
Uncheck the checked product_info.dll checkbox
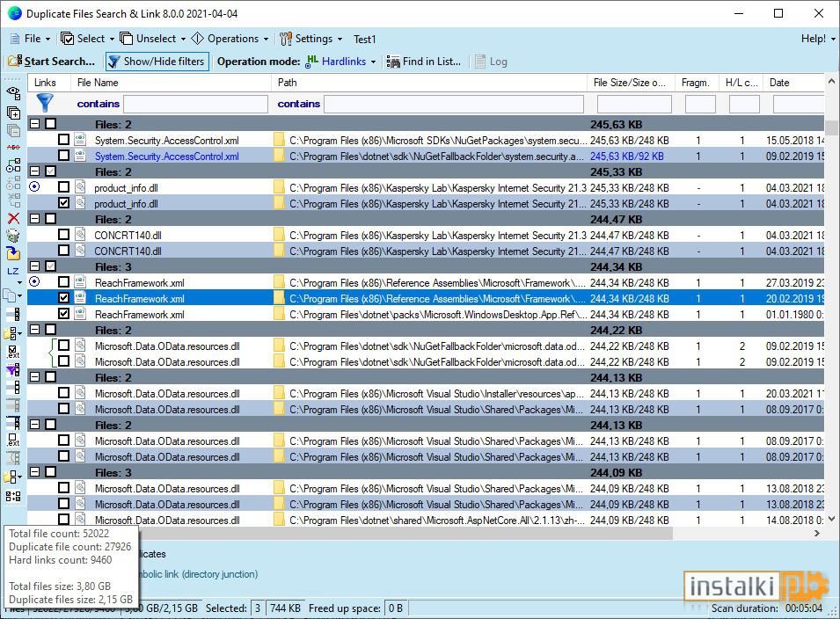click(x=63, y=202)
